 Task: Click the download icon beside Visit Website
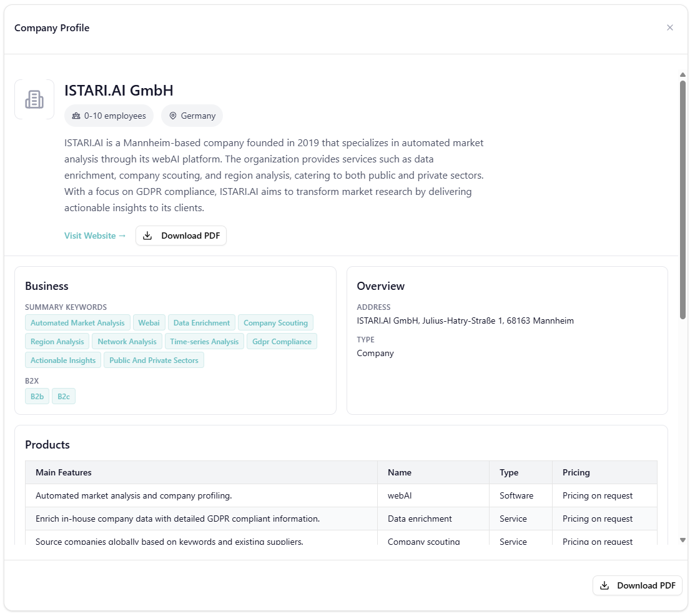tap(147, 236)
